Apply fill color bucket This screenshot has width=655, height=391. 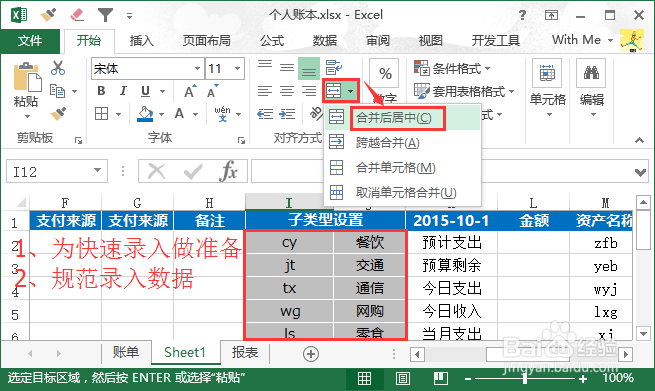coord(145,114)
